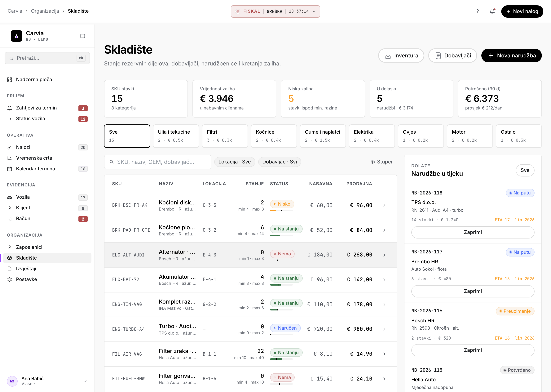
Task: Click the Računi receipt icon
Action: tap(10, 219)
